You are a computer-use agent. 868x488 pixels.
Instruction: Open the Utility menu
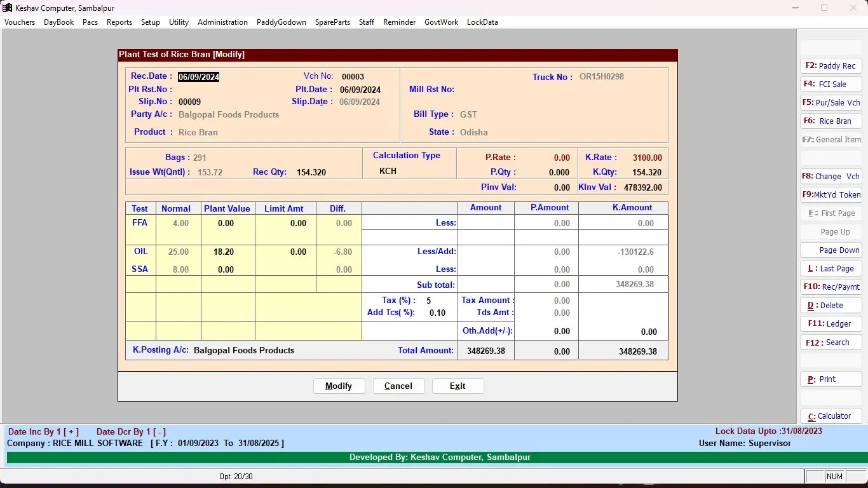[x=179, y=22]
